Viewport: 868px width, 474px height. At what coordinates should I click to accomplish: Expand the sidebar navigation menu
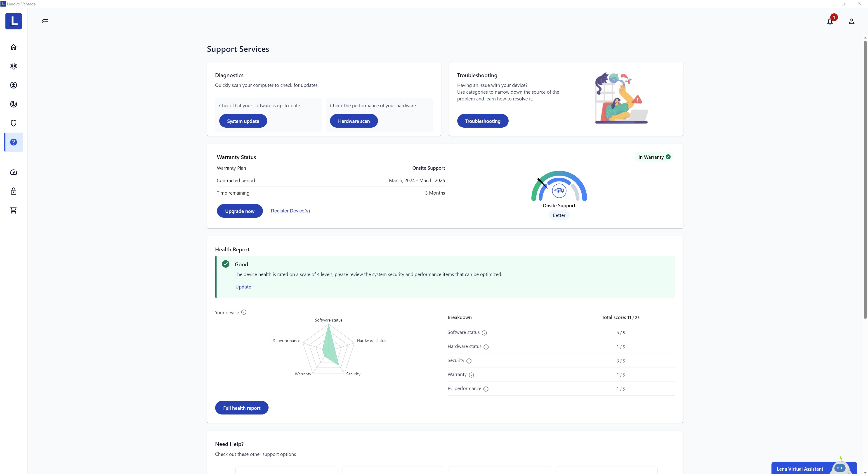45,21
